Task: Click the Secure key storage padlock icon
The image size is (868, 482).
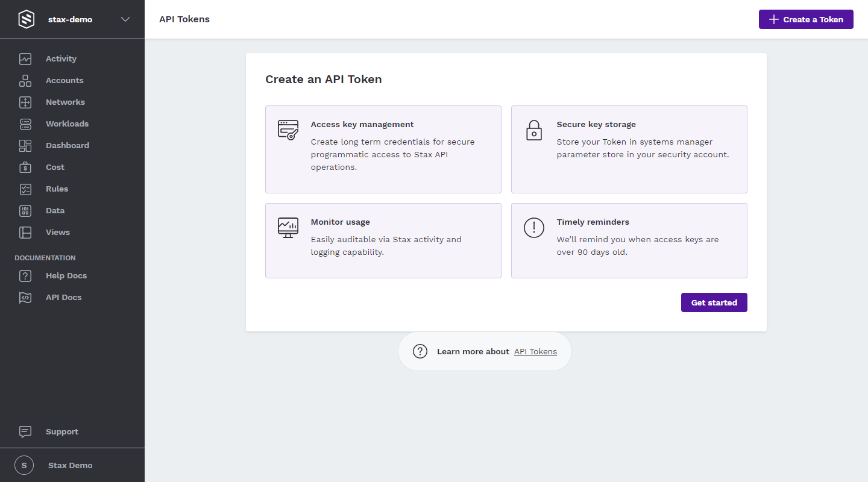Action: [x=534, y=130]
